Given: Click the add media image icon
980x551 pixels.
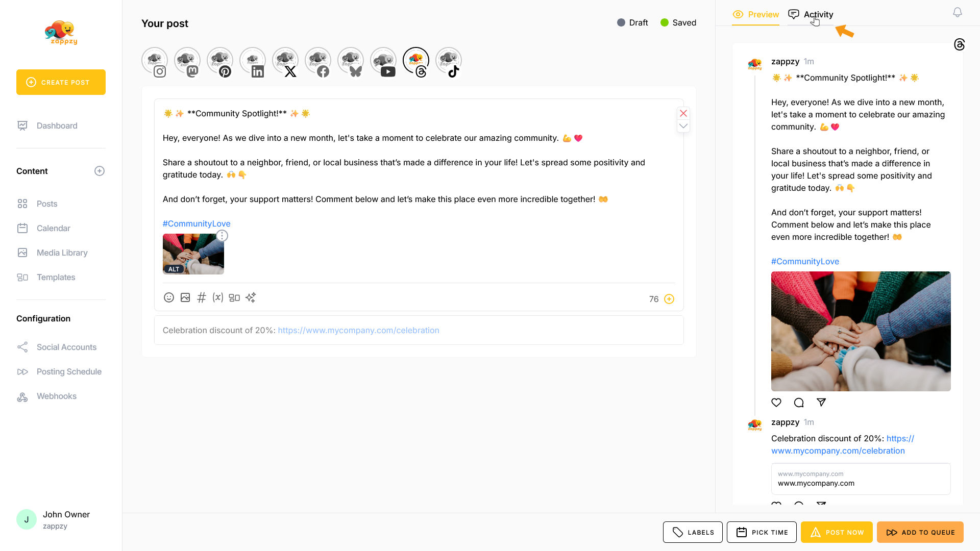Looking at the screenshot, I should point(185,297).
